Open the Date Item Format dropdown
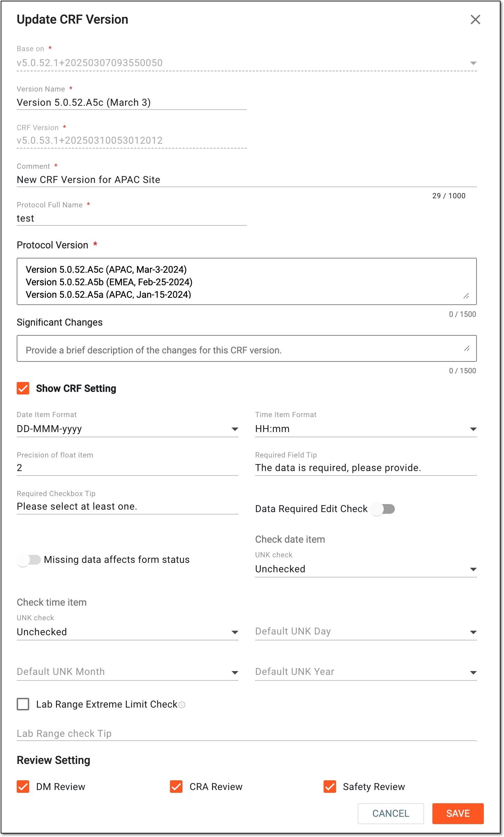Viewport: 504px width, 837px height. 127,429
